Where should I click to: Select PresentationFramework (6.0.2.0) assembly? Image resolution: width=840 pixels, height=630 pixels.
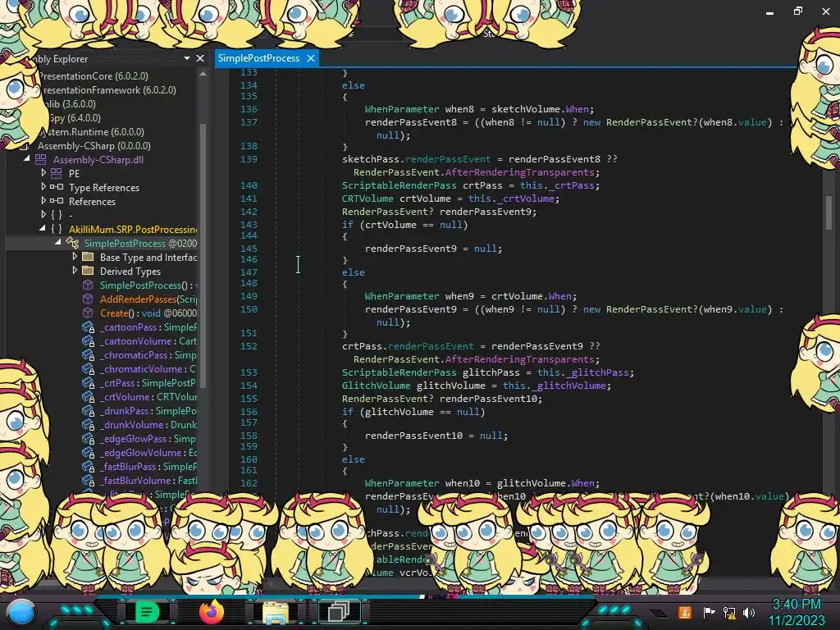tap(109, 90)
